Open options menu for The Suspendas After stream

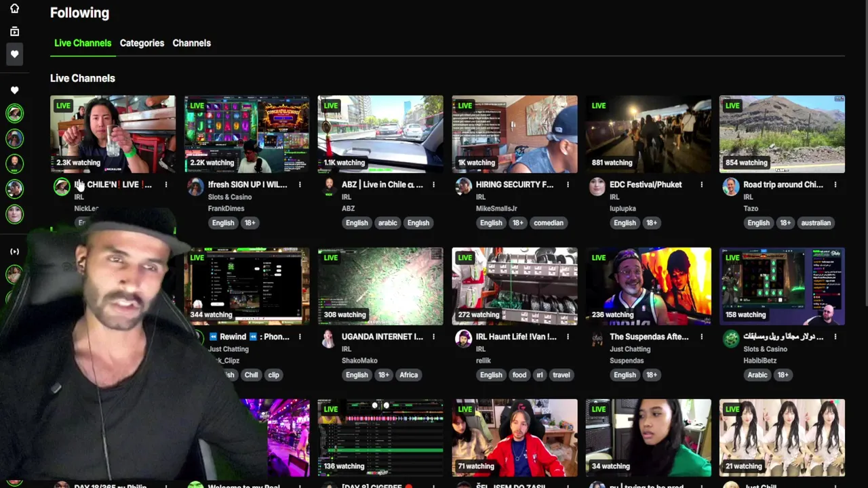(702, 336)
